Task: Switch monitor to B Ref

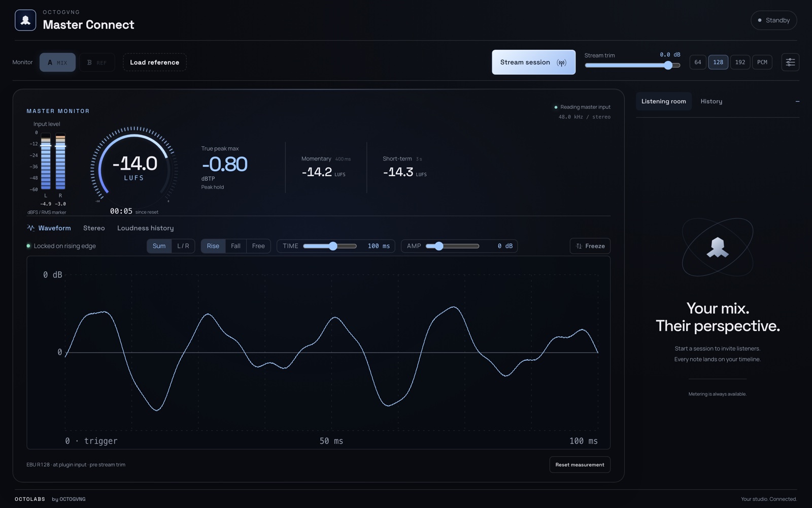Action: (97, 62)
